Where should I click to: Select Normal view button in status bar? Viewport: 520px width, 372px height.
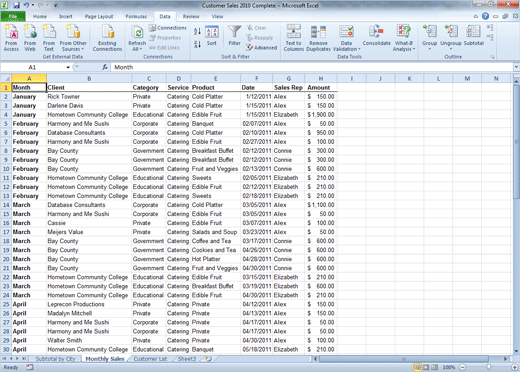click(417, 367)
